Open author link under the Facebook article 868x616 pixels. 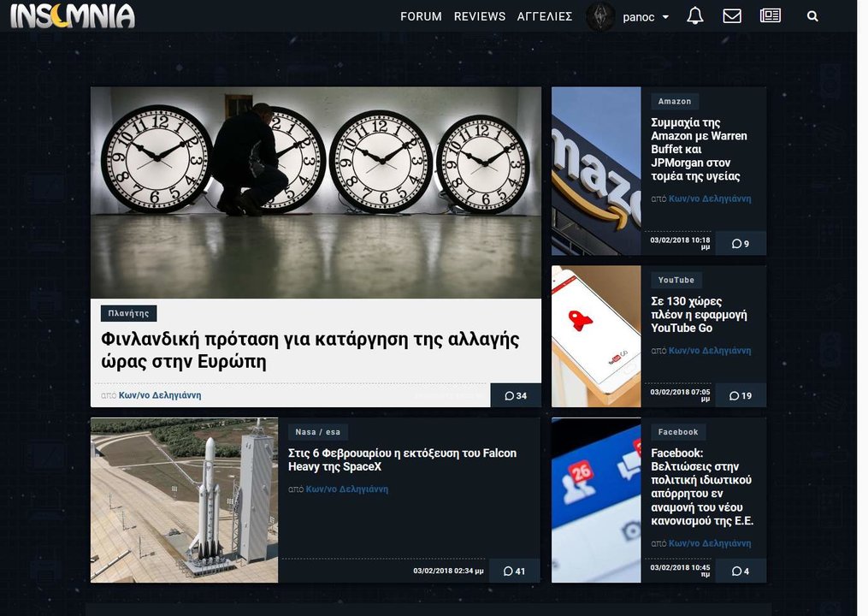[711, 543]
